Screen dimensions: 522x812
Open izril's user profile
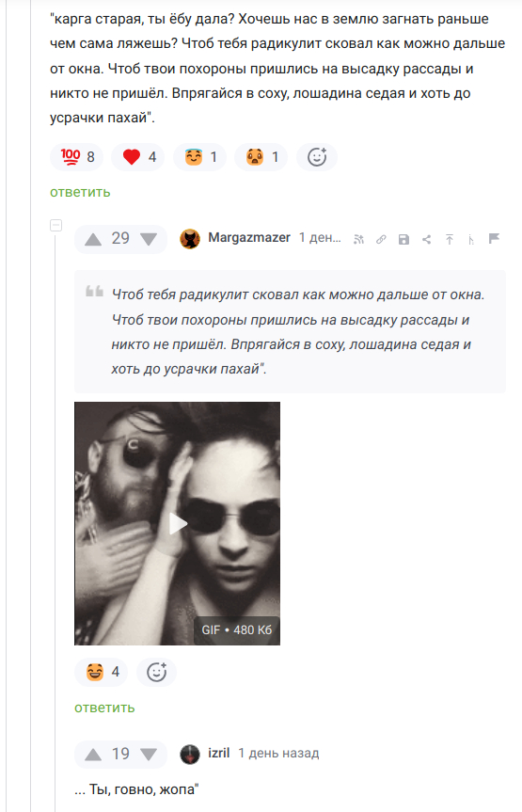click(218, 753)
